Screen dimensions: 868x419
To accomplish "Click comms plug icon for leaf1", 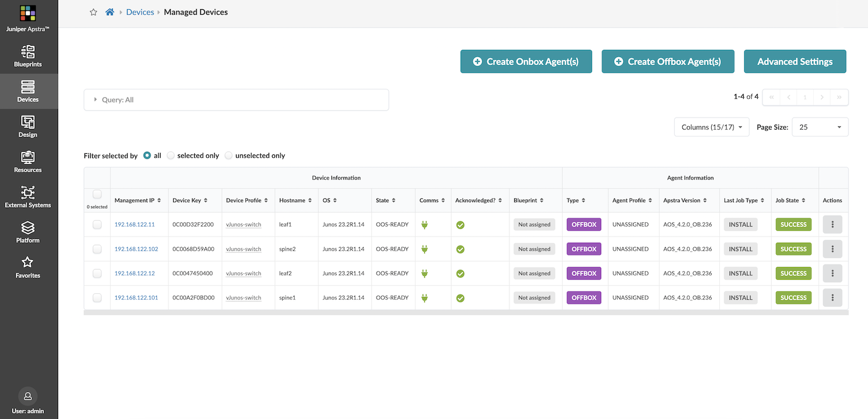I will tap(425, 225).
